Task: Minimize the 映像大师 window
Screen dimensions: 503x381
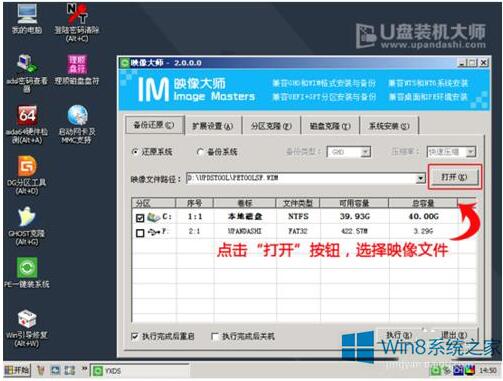Action: tap(462, 63)
